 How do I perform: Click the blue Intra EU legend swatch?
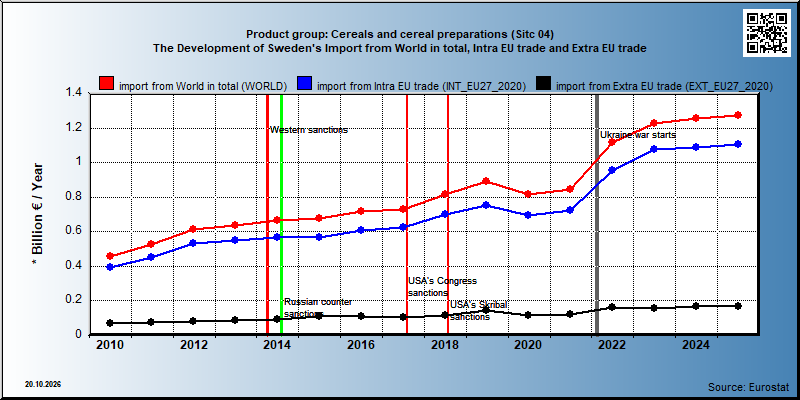coord(304,85)
